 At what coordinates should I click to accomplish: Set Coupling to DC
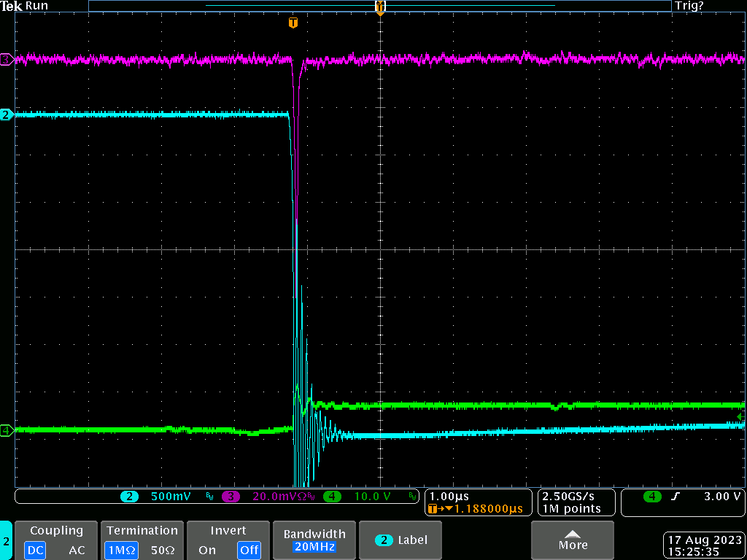34,550
